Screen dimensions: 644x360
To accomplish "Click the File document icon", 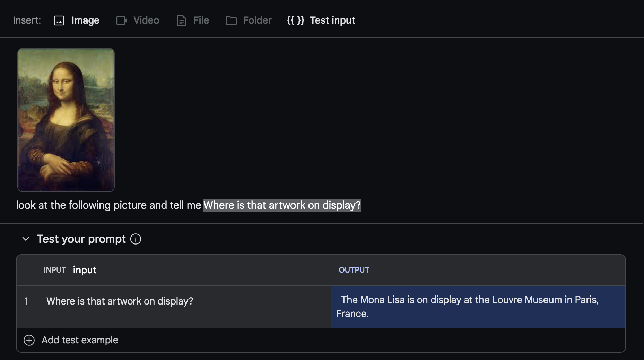I will [182, 20].
